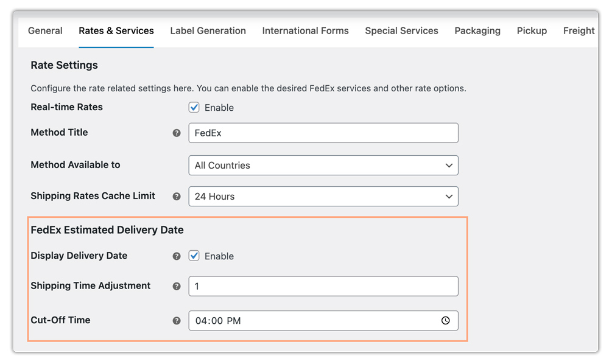Click the Shipping Time Adjustment value field
This screenshot has height=364, width=609.
pos(323,286)
